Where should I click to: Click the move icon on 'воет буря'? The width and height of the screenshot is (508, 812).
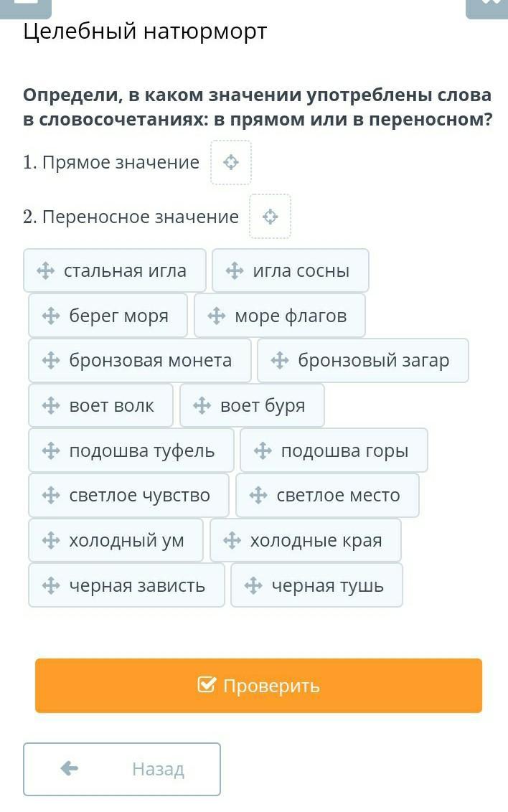pyautogui.click(x=202, y=405)
